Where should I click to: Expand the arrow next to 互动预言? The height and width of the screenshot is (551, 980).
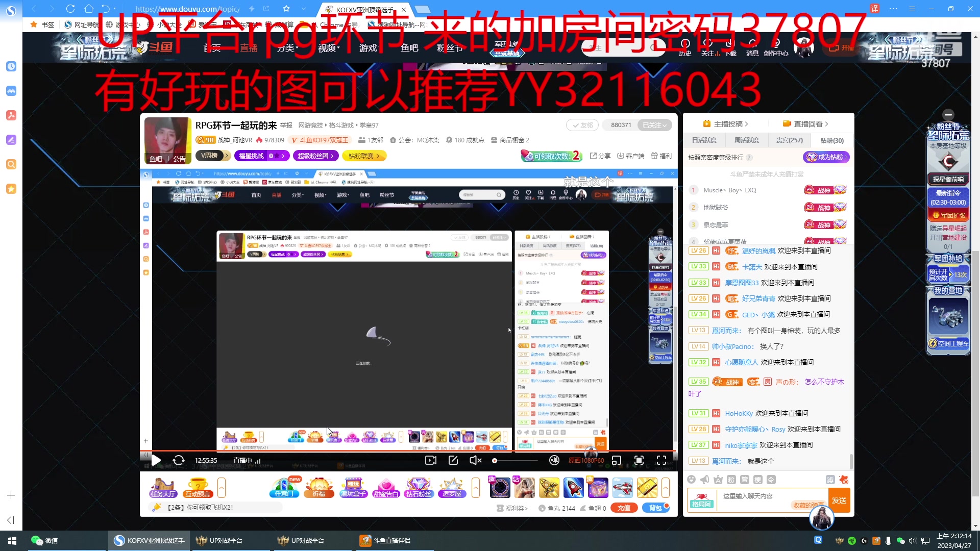[x=222, y=488]
